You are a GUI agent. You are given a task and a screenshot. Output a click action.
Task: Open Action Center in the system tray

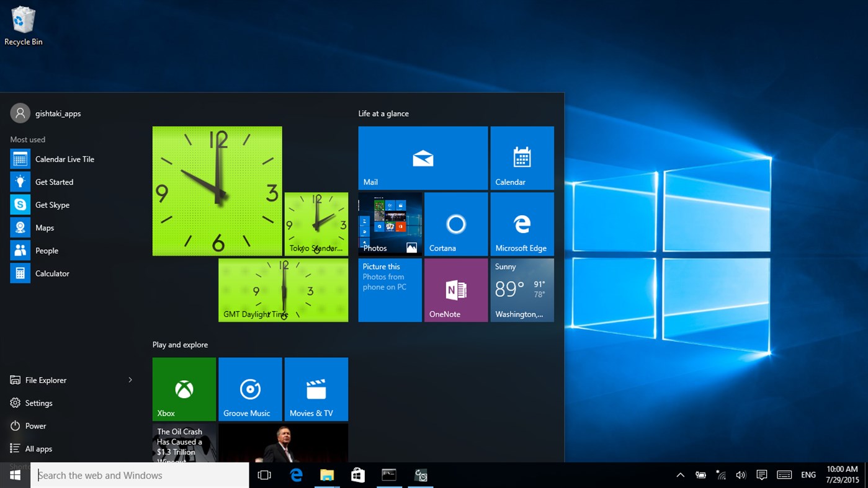762,475
